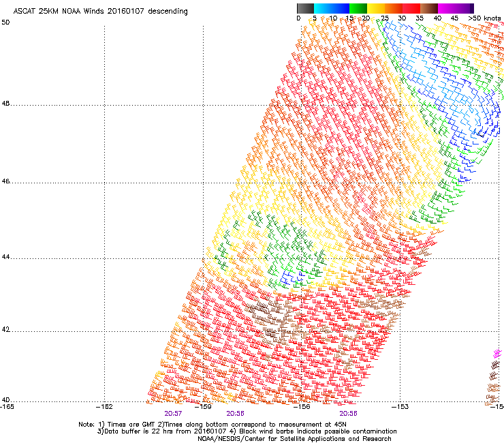Click the cyan 5-10 knots legend swatch

point(323,8)
